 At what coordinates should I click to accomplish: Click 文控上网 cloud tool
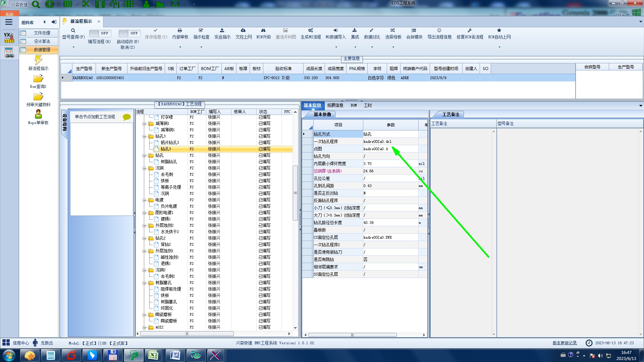pyautogui.click(x=244, y=34)
